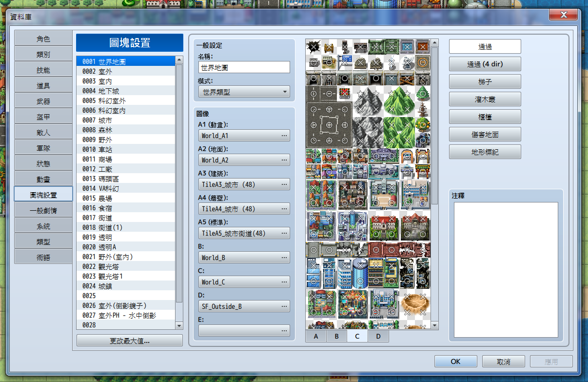588x382 pixels.
Task: Browse image for B World_B field
Action: click(244, 258)
